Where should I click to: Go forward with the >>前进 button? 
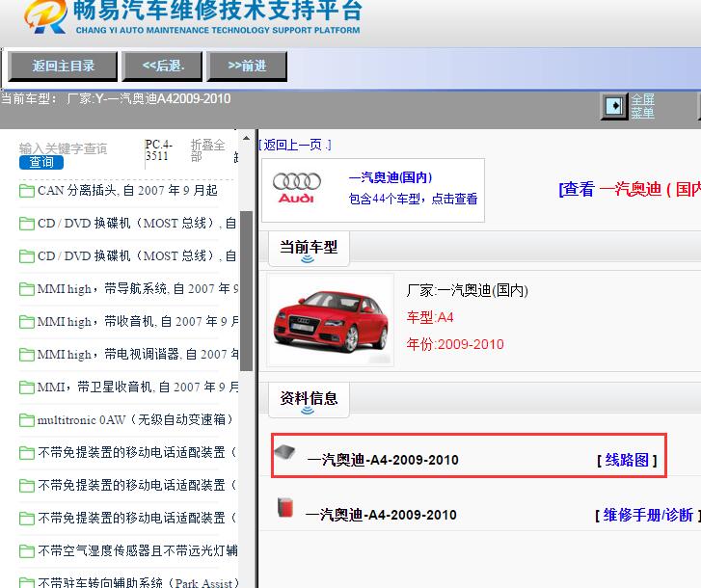point(247,67)
